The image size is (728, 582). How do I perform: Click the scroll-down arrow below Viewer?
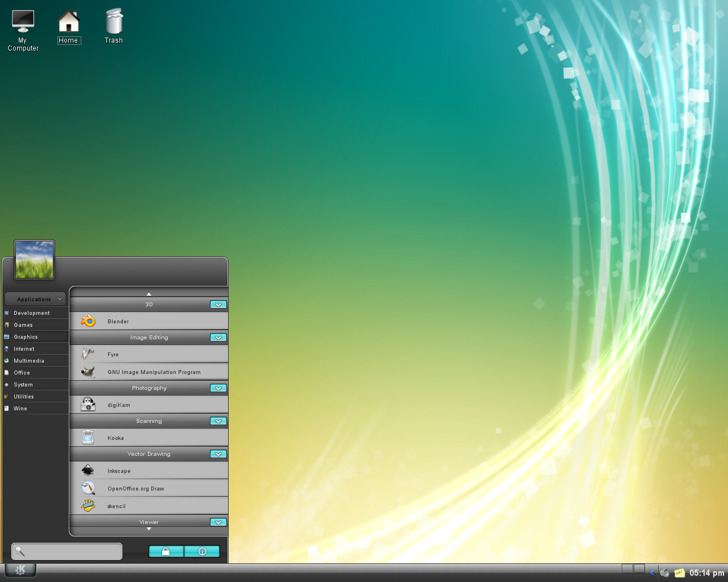point(149,529)
